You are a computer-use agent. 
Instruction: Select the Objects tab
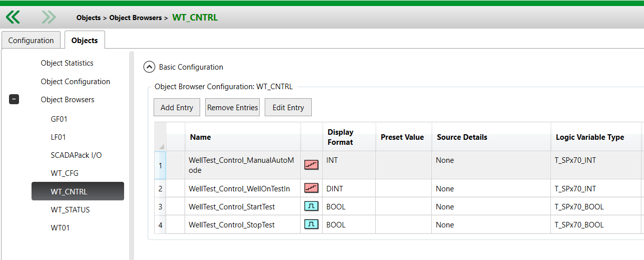click(x=85, y=41)
